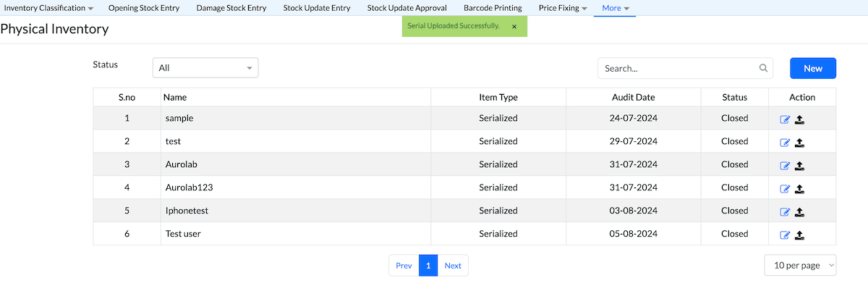Open Stock Update Approval page
This screenshot has height=304, width=868.
click(407, 8)
